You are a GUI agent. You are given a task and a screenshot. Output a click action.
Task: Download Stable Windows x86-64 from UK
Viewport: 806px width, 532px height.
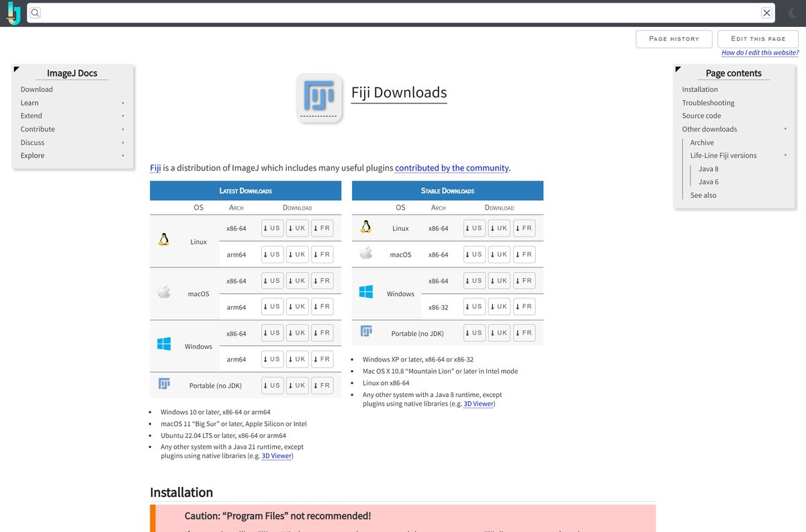500,281
